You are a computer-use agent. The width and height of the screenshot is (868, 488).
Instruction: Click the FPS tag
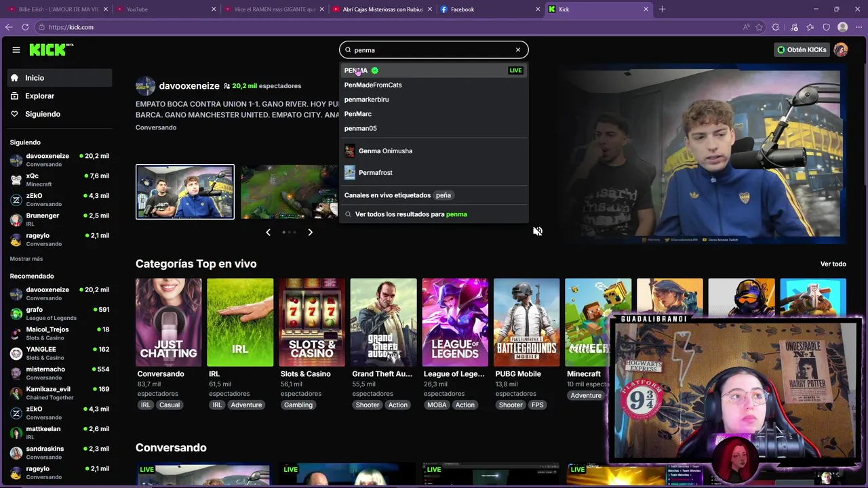pyautogui.click(x=538, y=405)
